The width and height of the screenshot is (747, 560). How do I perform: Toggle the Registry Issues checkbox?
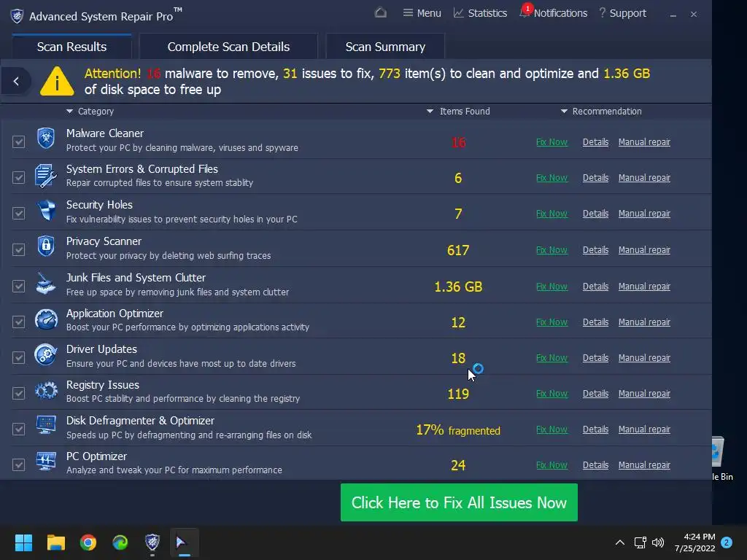18,393
